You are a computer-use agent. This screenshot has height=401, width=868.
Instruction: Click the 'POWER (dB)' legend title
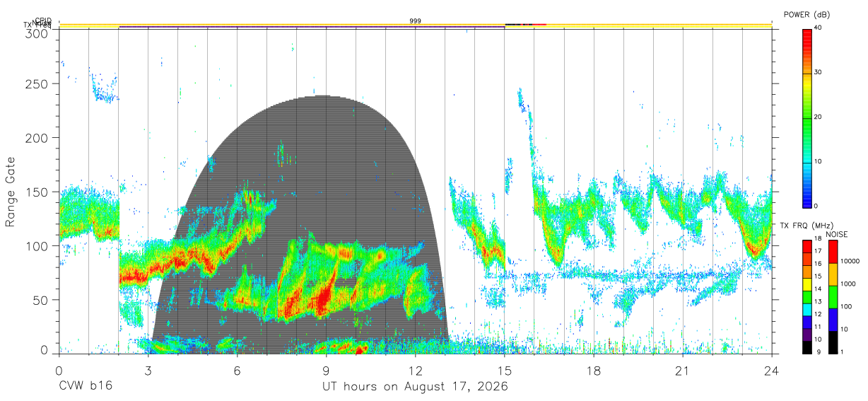[807, 15]
